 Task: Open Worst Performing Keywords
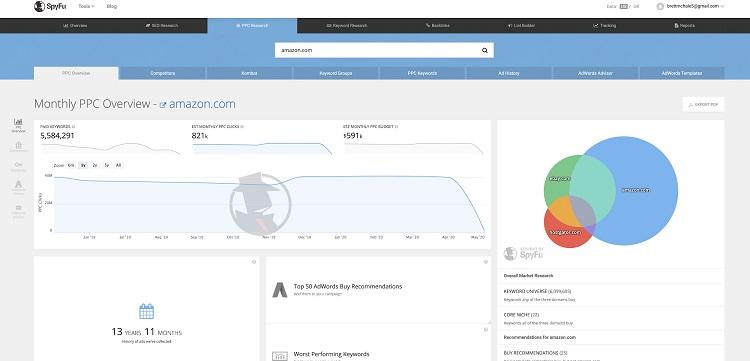coord(331,354)
